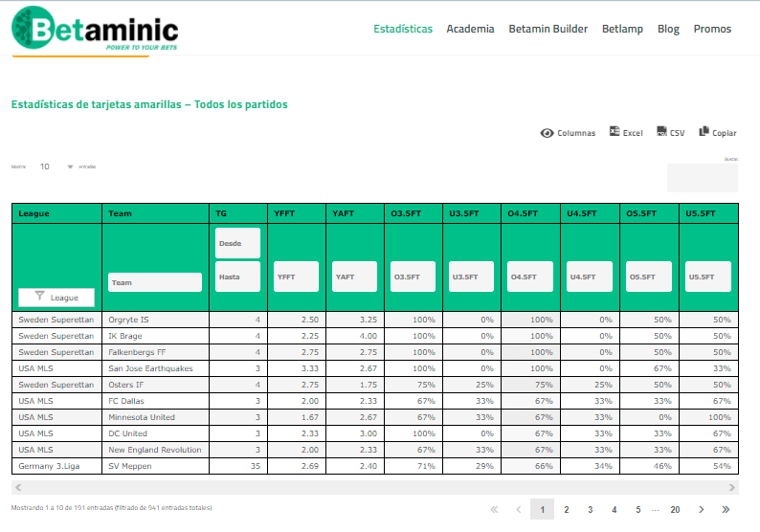
Task: Open the League filter dropdown
Action: click(x=56, y=297)
